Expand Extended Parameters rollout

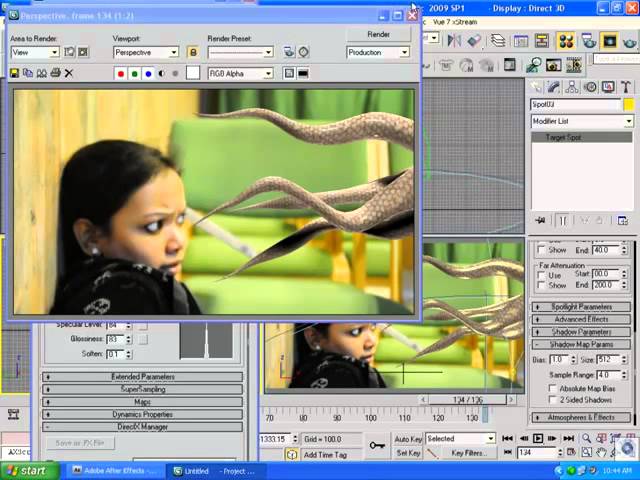tap(142, 377)
